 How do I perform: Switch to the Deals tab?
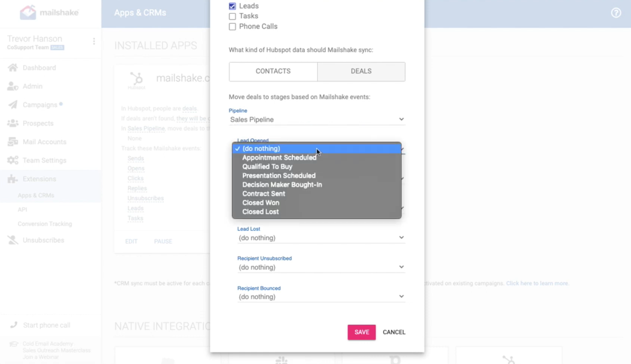(x=361, y=71)
